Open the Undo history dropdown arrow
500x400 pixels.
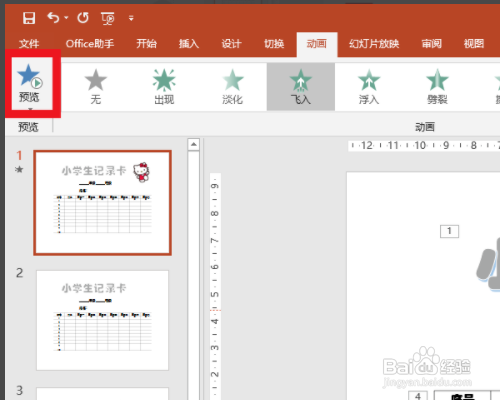point(66,17)
